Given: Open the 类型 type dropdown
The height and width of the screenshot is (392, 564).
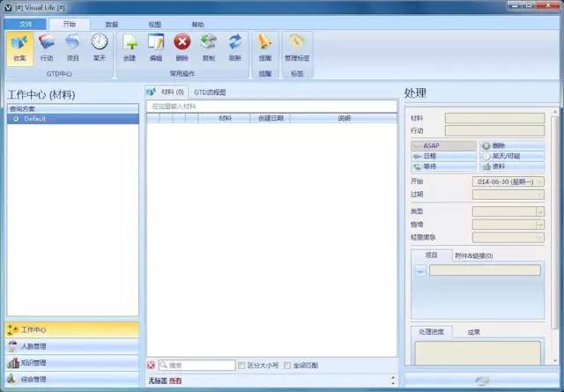Looking at the screenshot, I should (x=540, y=211).
